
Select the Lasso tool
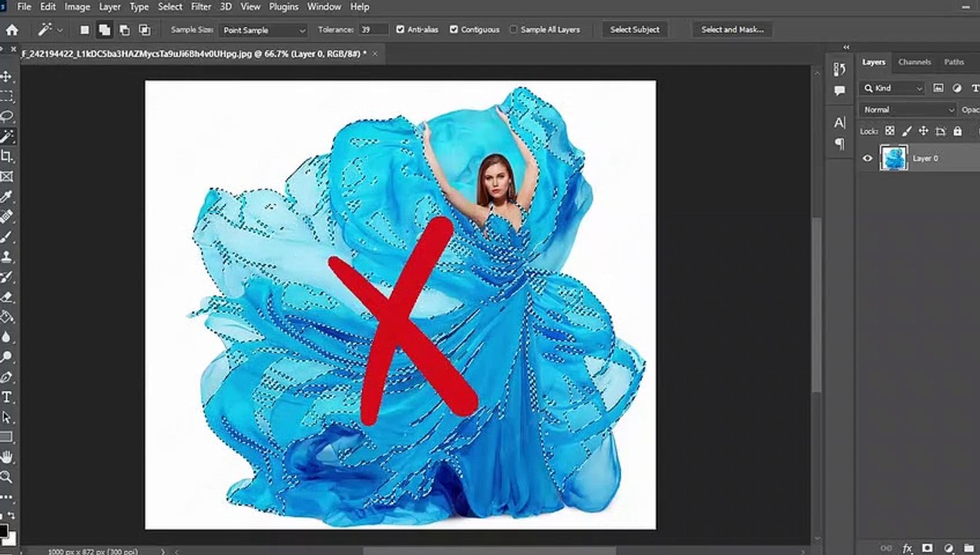tap(7, 116)
